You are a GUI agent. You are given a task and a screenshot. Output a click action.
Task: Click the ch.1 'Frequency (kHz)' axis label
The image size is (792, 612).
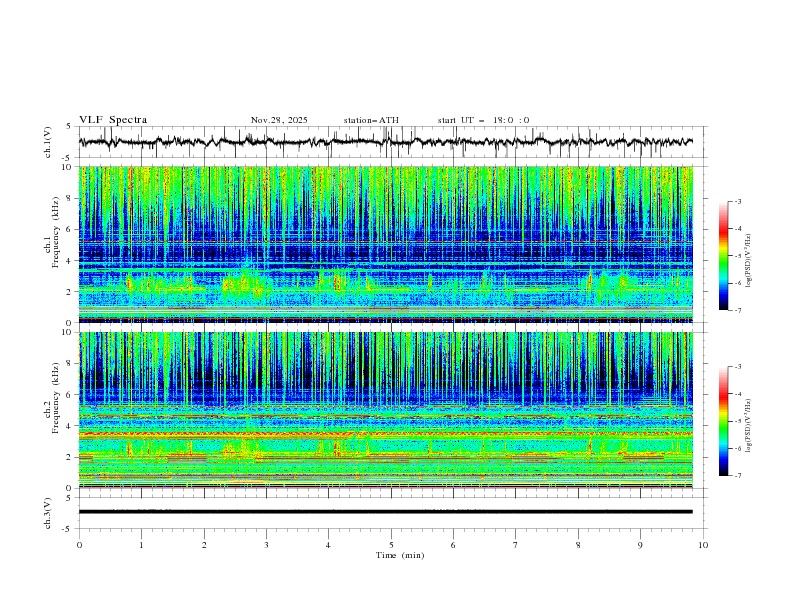point(55,230)
